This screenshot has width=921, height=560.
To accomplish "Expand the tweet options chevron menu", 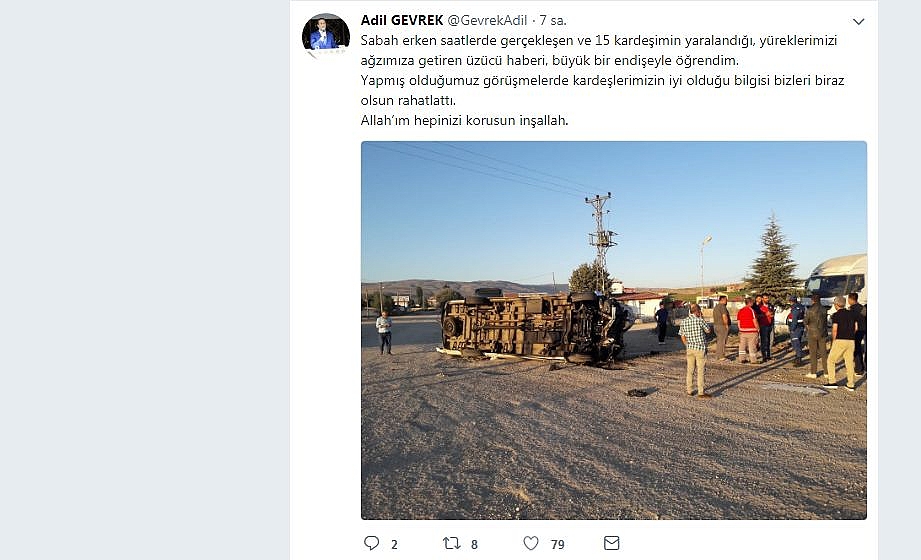I will point(858,22).
